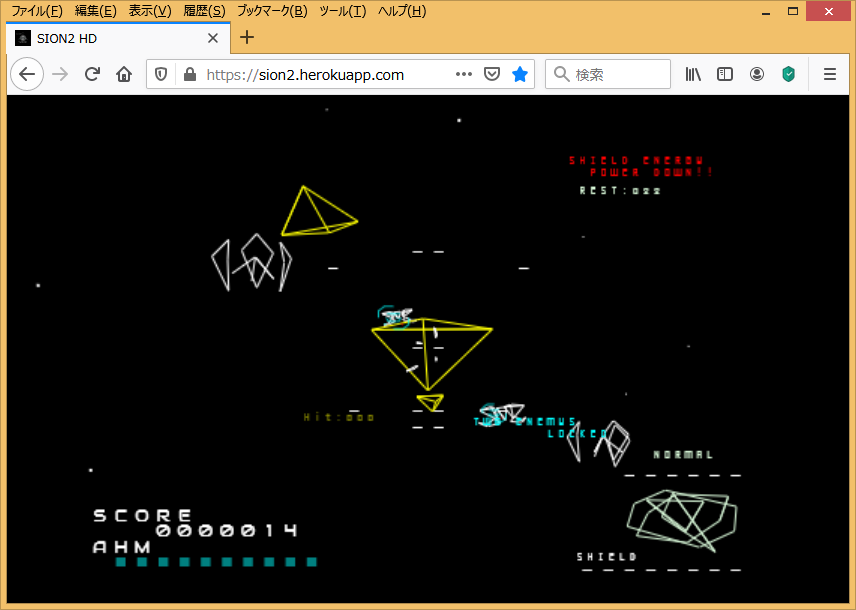The height and width of the screenshot is (610, 856).
Task: Click the first teal AHM ammo block
Action: [x=121, y=562]
